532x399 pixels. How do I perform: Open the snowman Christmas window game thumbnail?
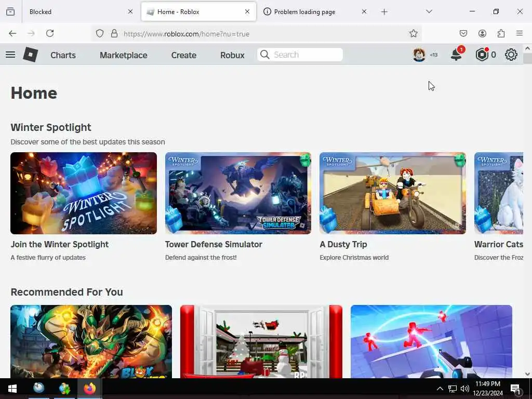(261, 341)
